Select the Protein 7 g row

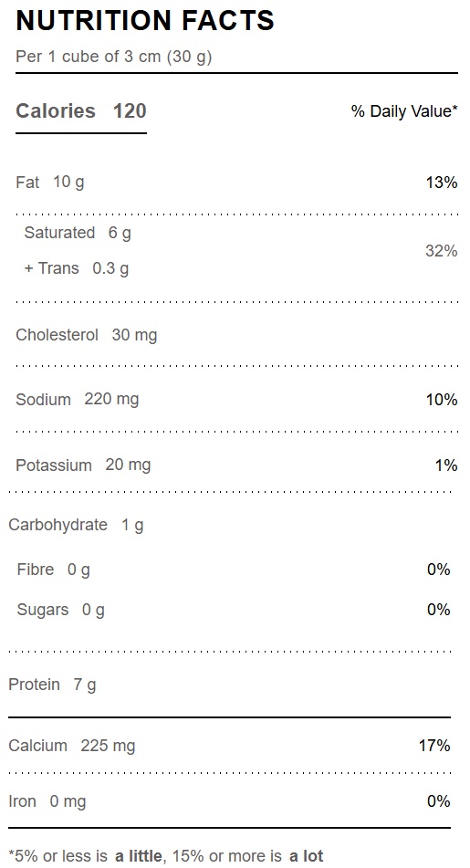230,685
